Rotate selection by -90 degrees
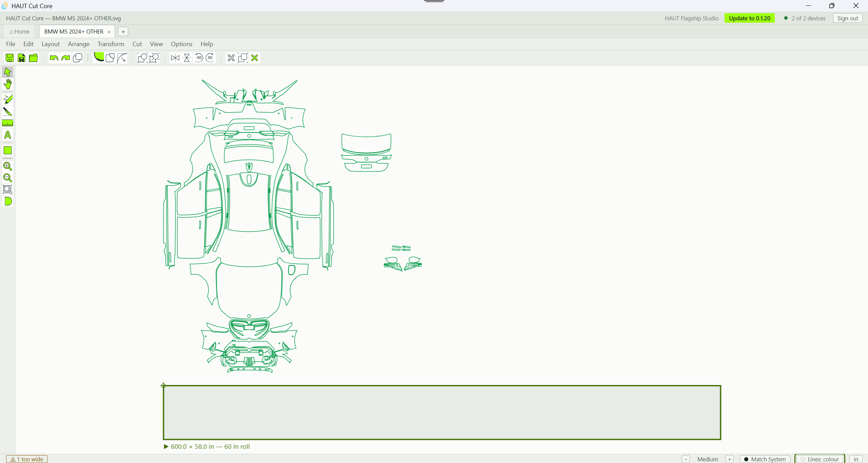The height and width of the screenshot is (463, 868). point(199,58)
